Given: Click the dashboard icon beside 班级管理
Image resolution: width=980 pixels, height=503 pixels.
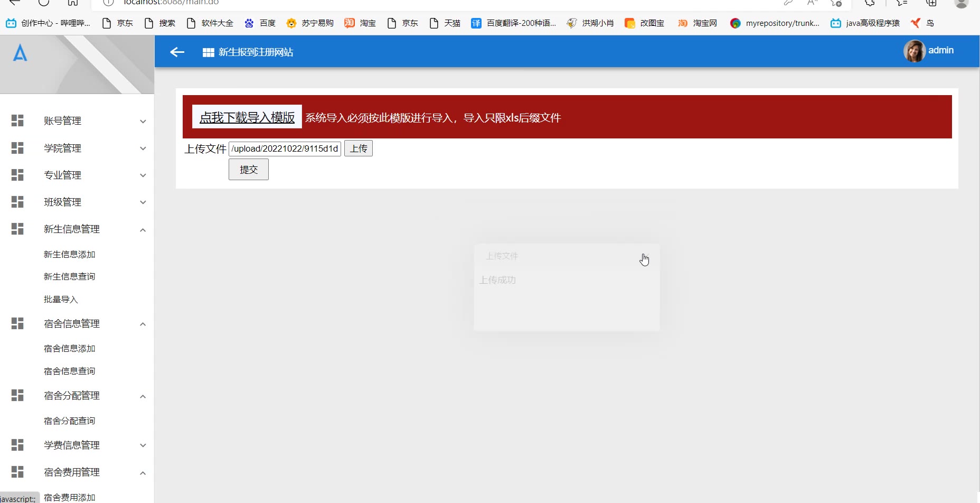Looking at the screenshot, I should (17, 202).
